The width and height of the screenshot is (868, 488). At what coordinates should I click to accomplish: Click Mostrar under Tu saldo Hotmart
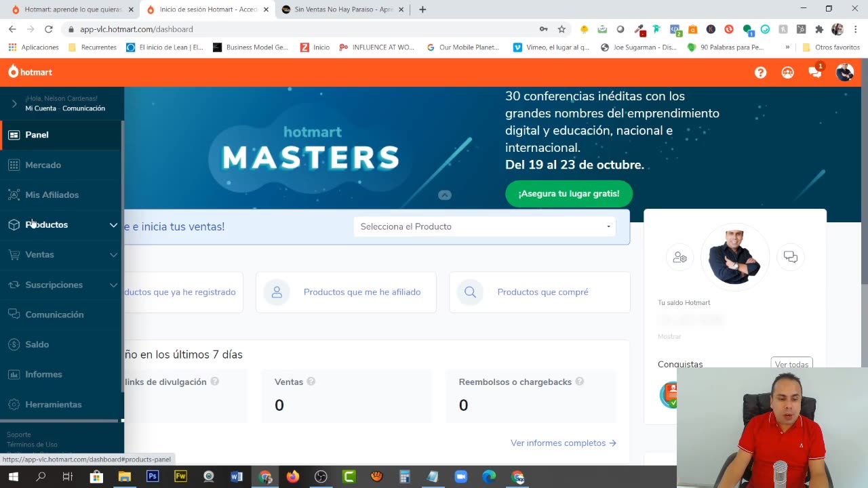669,336
